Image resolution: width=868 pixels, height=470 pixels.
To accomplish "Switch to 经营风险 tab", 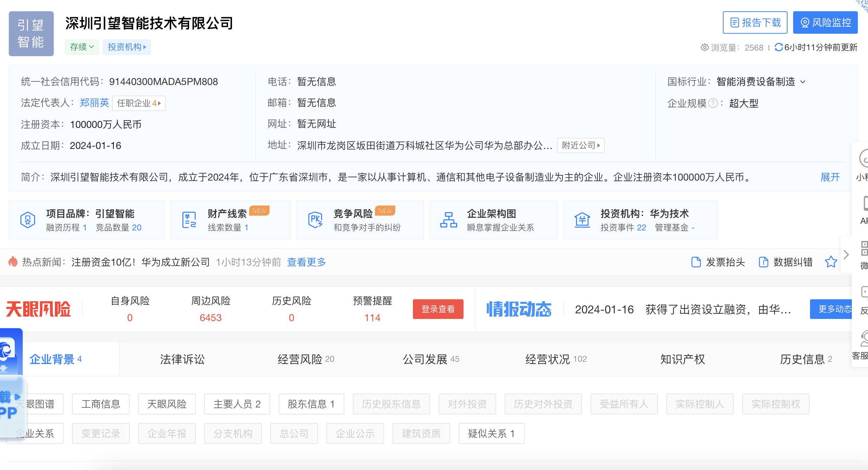I will click(x=306, y=359).
